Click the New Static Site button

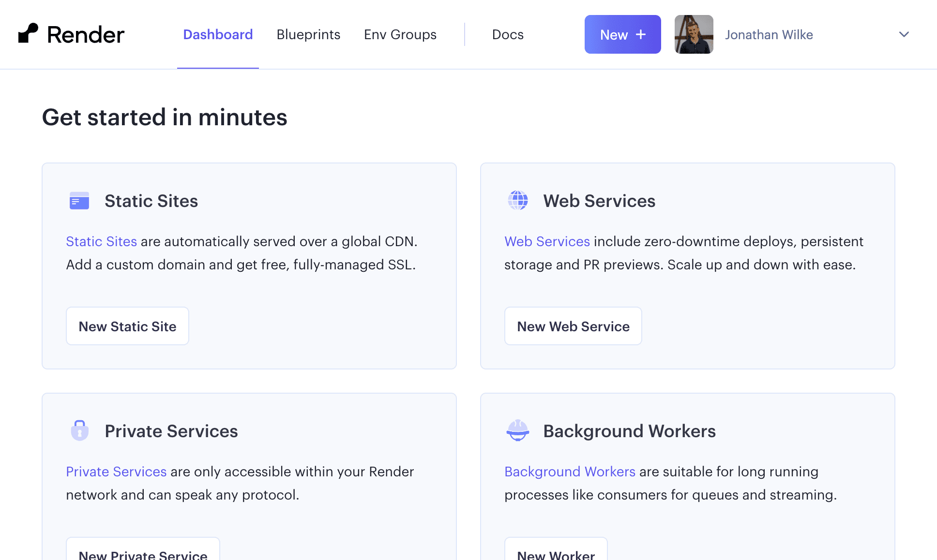[127, 326]
